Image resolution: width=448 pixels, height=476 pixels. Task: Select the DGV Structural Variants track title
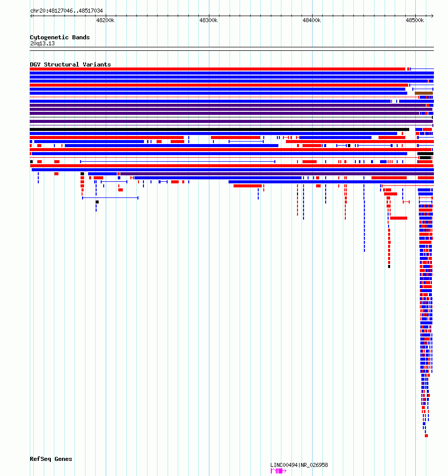click(70, 64)
